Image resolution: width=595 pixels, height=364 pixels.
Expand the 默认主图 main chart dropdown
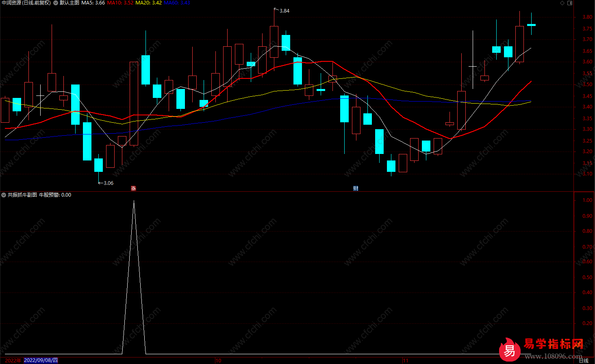(56, 3)
